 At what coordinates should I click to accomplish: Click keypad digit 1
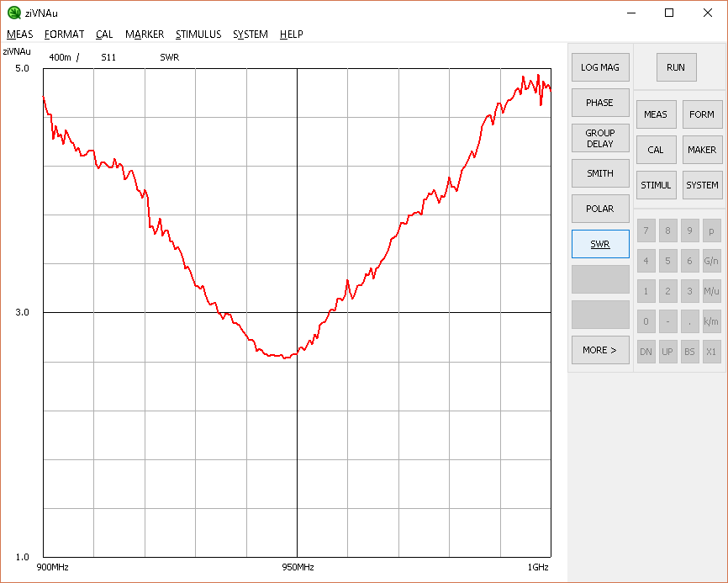646,291
